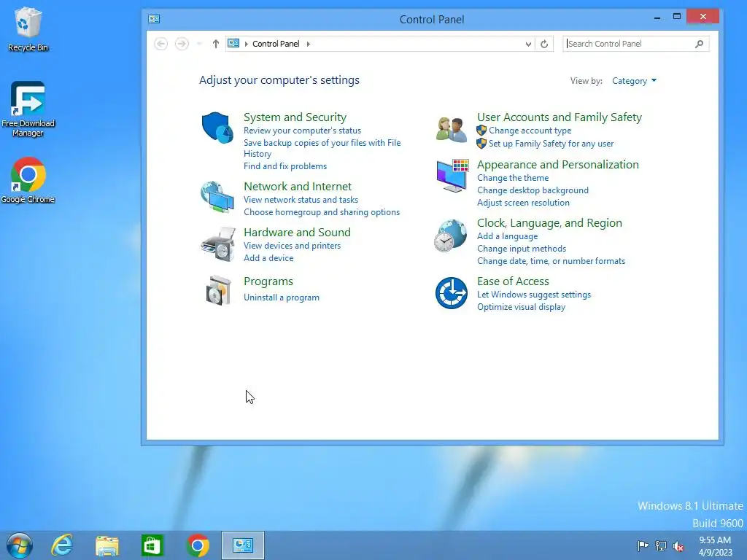Click Adjust screen resolution
Viewport: 747px width, 560px height.
coord(523,203)
